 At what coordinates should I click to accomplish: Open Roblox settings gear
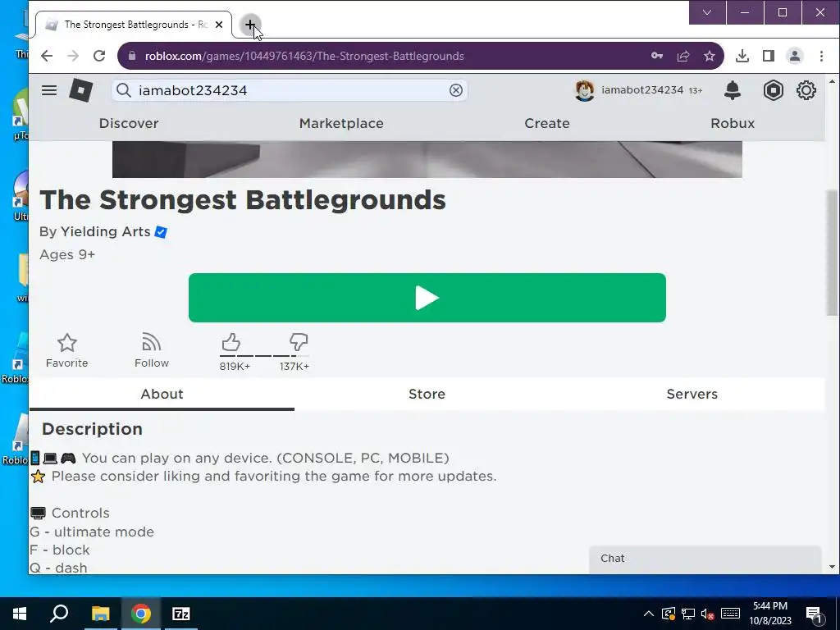806,90
